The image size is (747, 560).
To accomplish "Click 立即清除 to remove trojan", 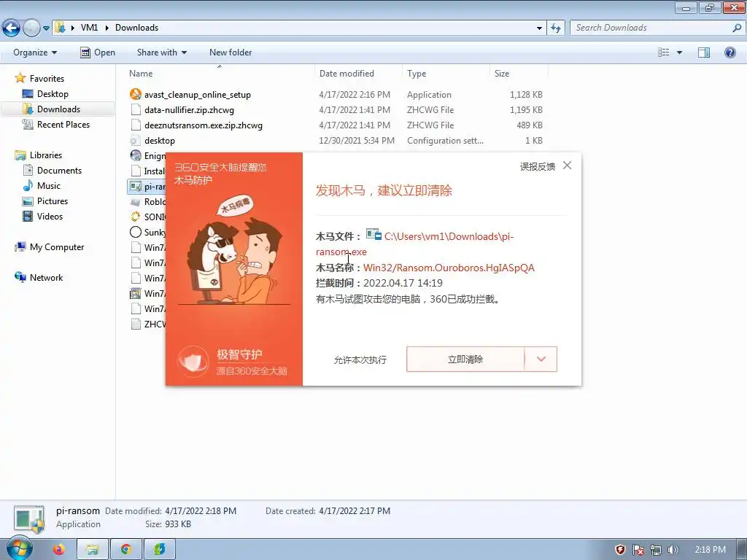I will (465, 359).
